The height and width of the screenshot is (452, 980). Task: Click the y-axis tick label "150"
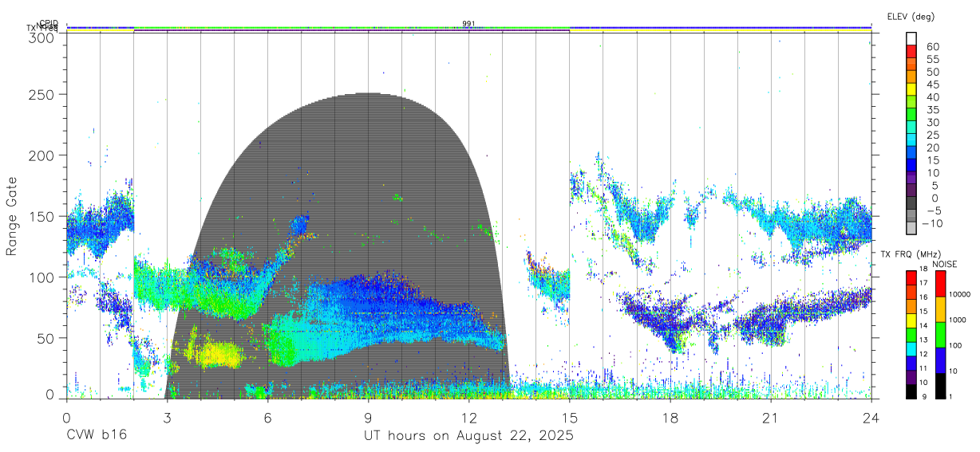tap(42, 216)
